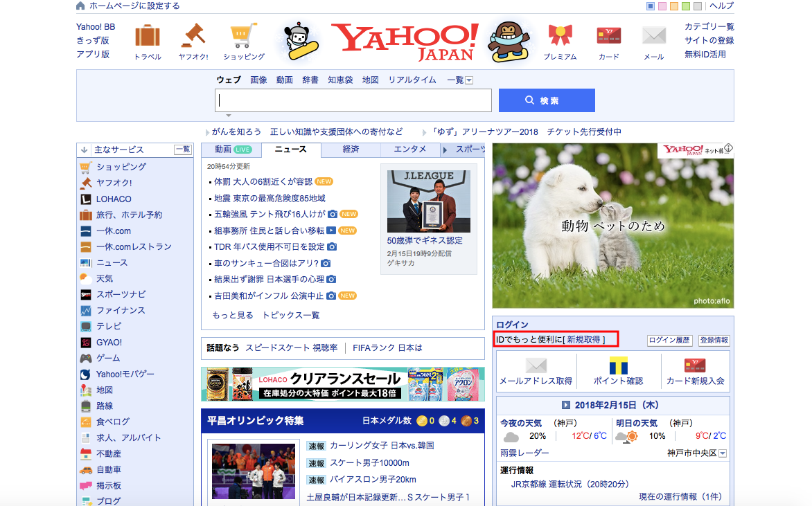Click inside the web search text field
This screenshot has height=506, width=812.
click(x=353, y=100)
